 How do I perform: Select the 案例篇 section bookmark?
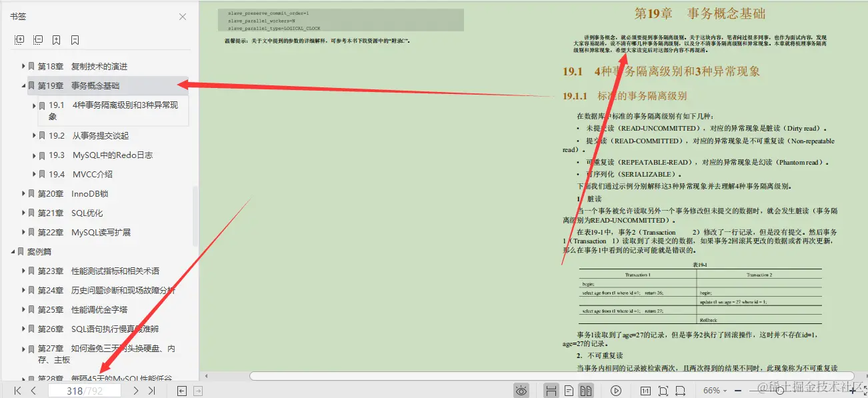coord(39,251)
